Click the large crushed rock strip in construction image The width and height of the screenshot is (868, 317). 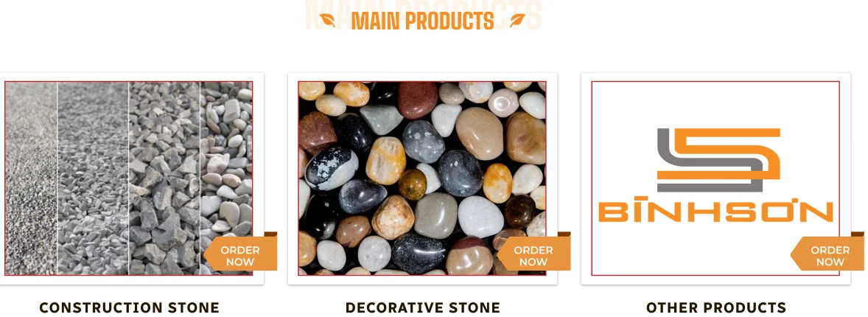[x=164, y=178]
